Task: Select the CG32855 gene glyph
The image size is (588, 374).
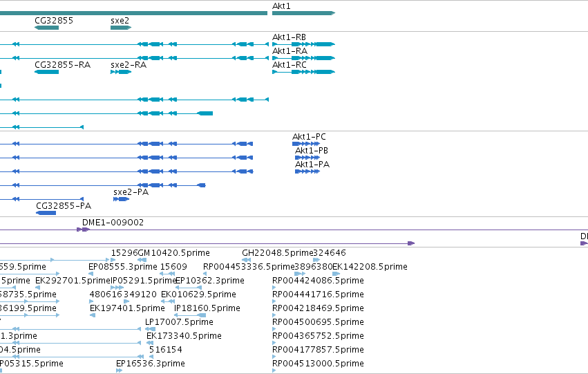Action: click(46, 28)
